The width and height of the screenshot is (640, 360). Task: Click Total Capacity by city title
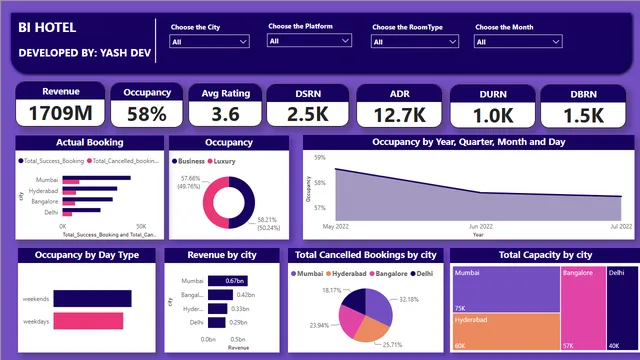(x=545, y=255)
